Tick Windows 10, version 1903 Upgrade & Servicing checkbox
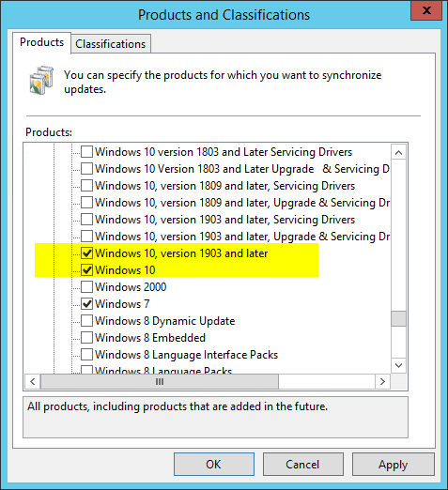The height and width of the screenshot is (490, 448). 86,237
